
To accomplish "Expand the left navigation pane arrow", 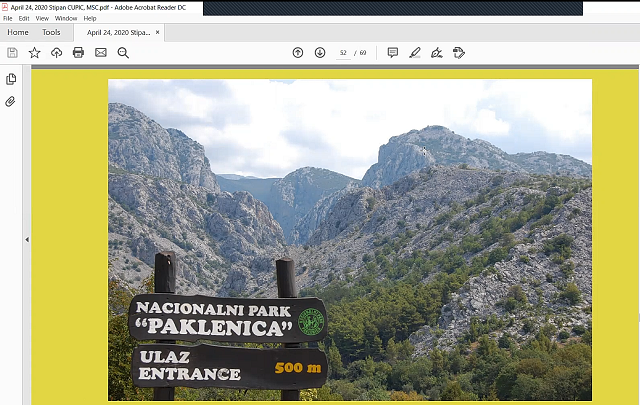I will pyautogui.click(x=27, y=240).
